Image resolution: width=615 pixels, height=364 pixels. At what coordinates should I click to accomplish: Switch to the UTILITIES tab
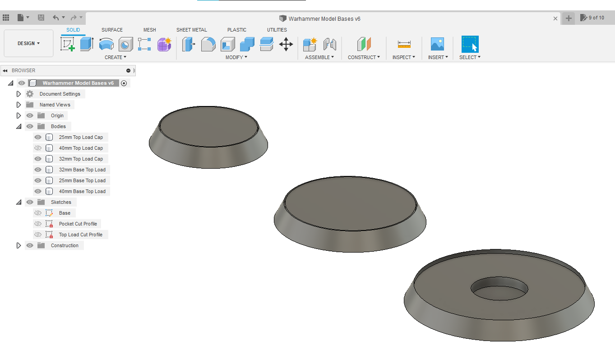(x=277, y=30)
